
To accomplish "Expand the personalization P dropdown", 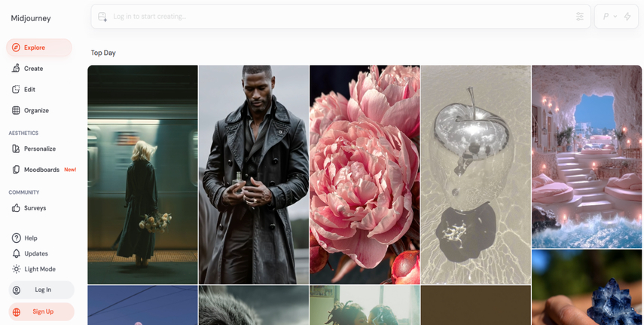I will (x=609, y=17).
